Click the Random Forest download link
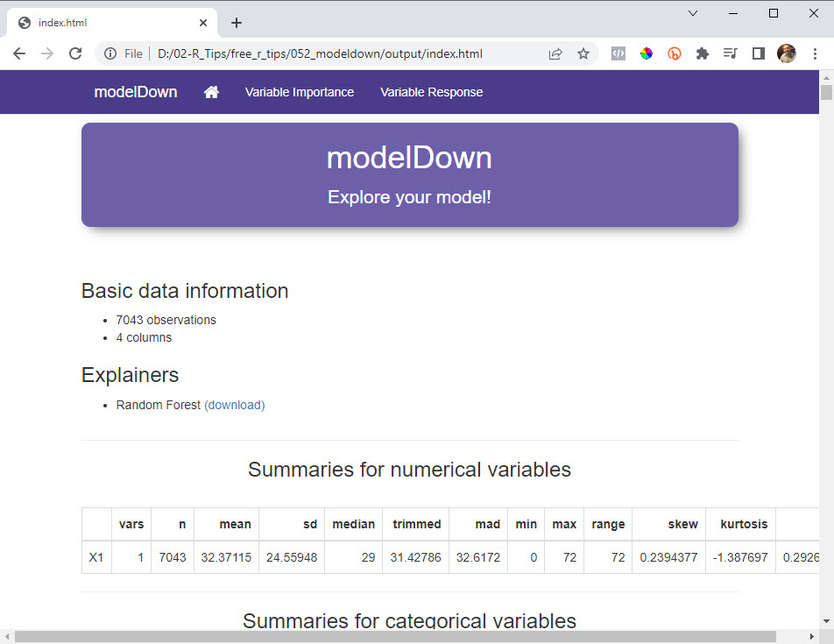The width and height of the screenshot is (834, 644). click(x=235, y=405)
